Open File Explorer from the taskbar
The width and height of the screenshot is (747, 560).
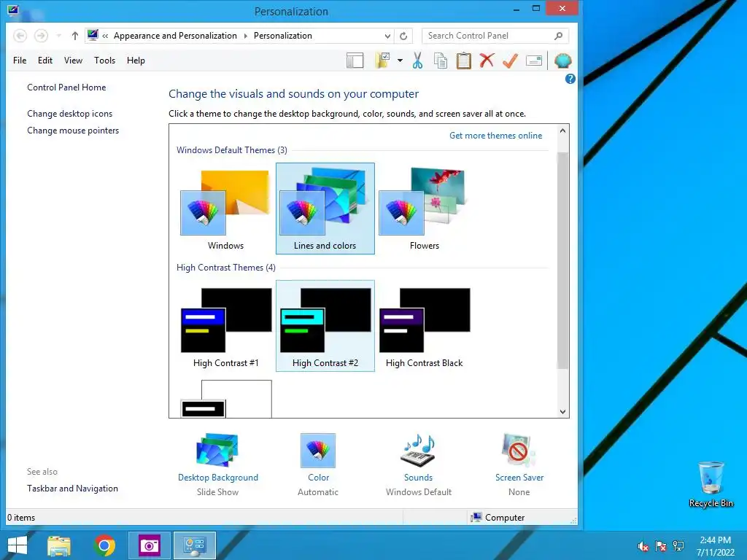tap(59, 545)
